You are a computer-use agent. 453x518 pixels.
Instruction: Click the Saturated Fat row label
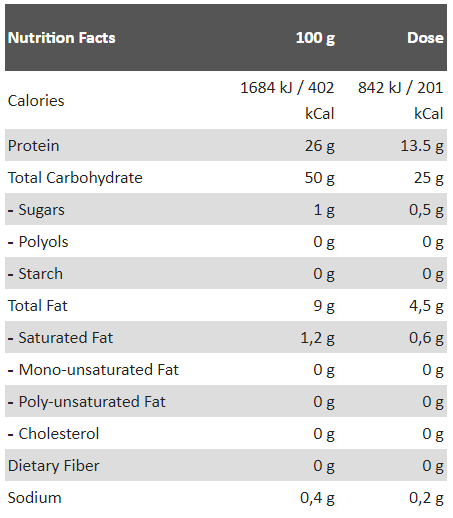point(60,338)
